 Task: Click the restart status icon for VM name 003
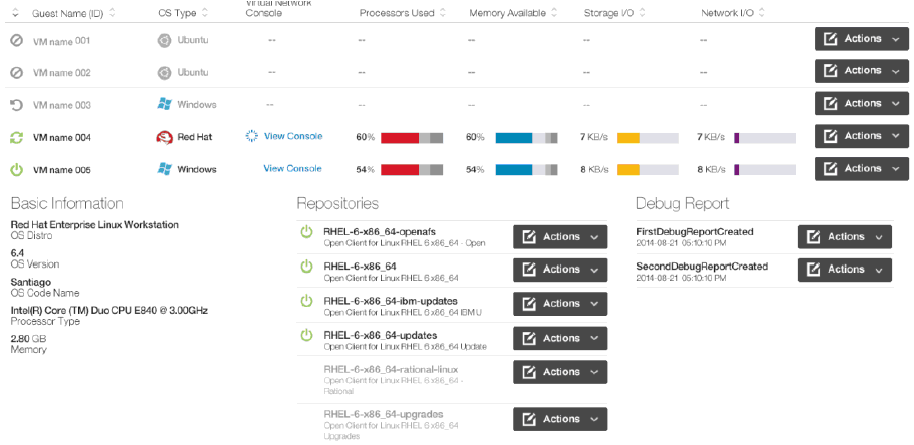tap(16, 105)
